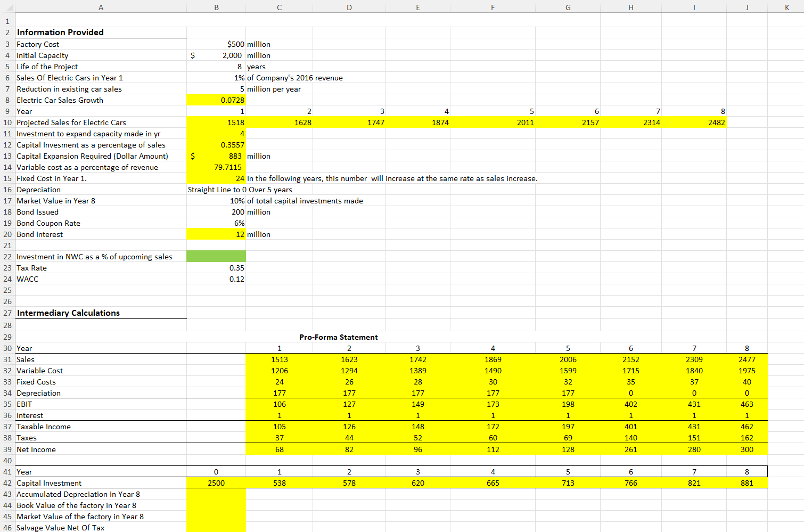The image size is (804, 532).
Task: Click the Electric Car Sales Growth value 0.0728
Action: click(x=216, y=100)
